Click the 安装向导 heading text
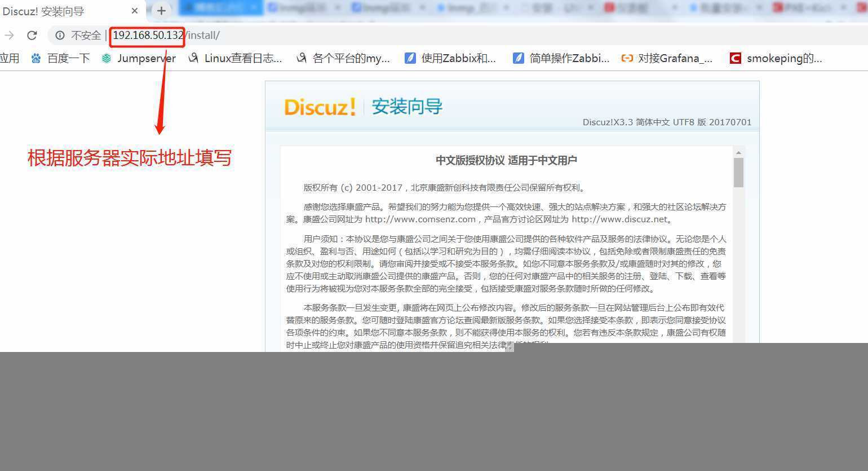The image size is (868, 471). coord(407,107)
